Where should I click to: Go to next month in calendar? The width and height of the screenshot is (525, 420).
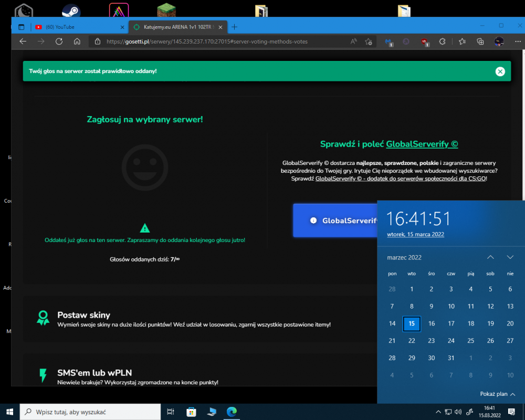click(510, 257)
